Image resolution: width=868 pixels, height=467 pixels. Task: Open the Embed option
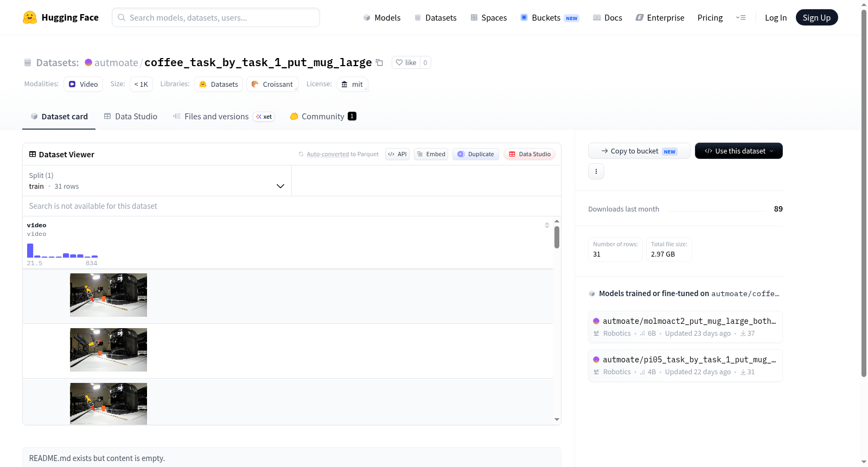tap(431, 154)
